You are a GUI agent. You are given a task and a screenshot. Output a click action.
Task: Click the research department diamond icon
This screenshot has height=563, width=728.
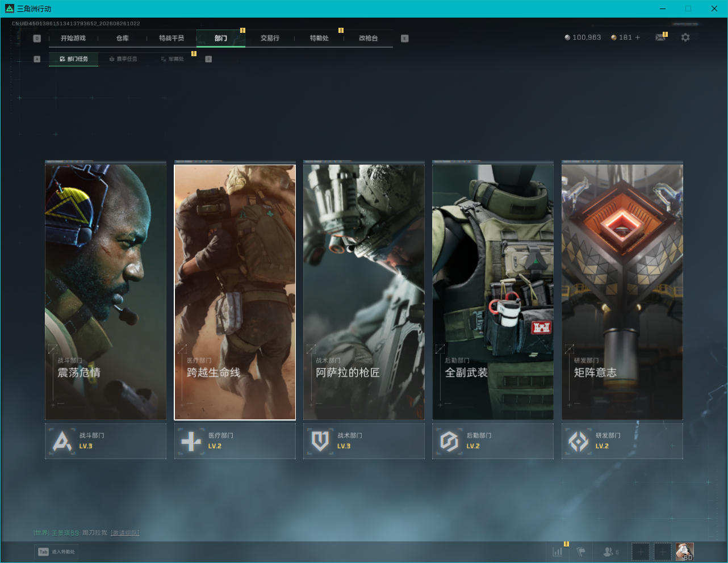pos(579,441)
